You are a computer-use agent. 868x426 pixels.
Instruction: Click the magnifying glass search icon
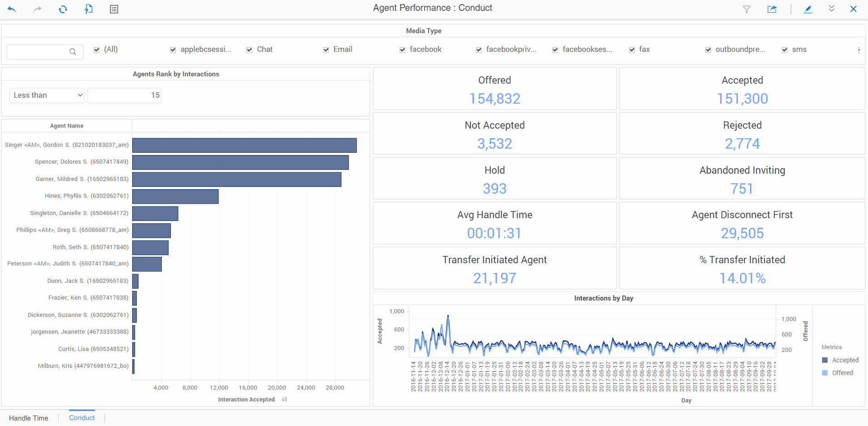pyautogui.click(x=73, y=51)
